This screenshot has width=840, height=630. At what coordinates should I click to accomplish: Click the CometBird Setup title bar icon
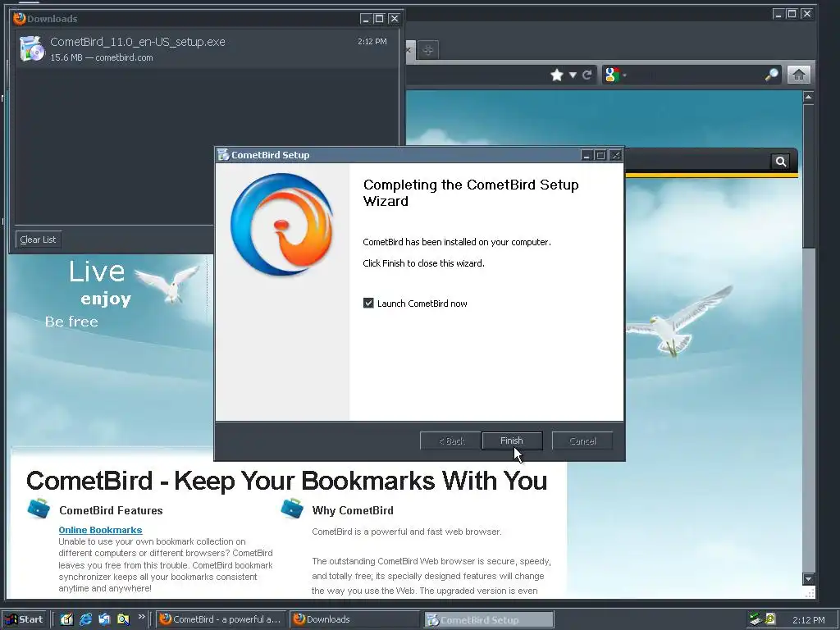[x=223, y=155]
